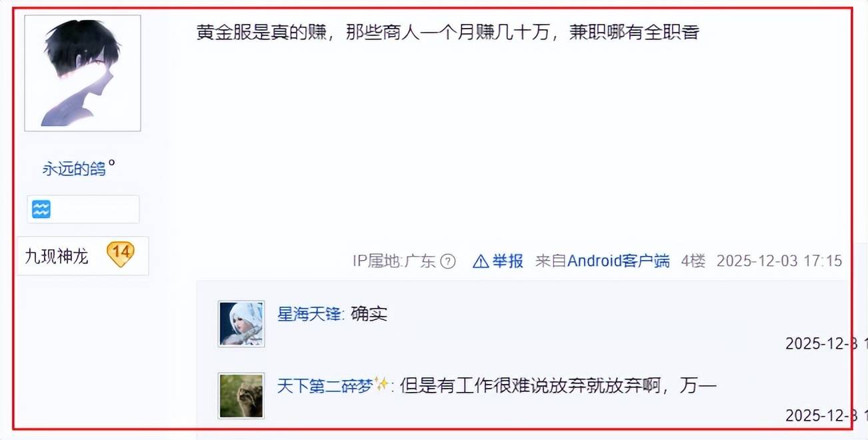Report this post via 举报
Image resolution: width=868 pixels, height=440 pixels.
(x=508, y=261)
